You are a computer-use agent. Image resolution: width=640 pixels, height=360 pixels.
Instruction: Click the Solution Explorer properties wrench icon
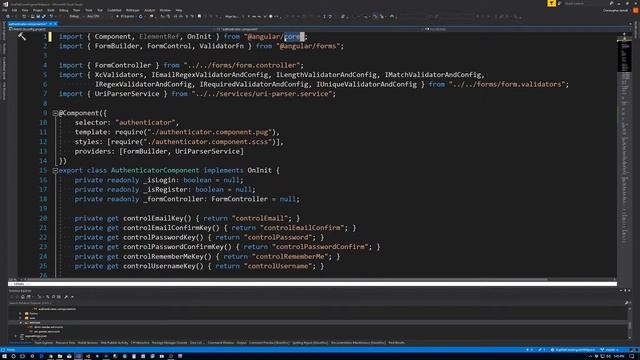(66, 297)
